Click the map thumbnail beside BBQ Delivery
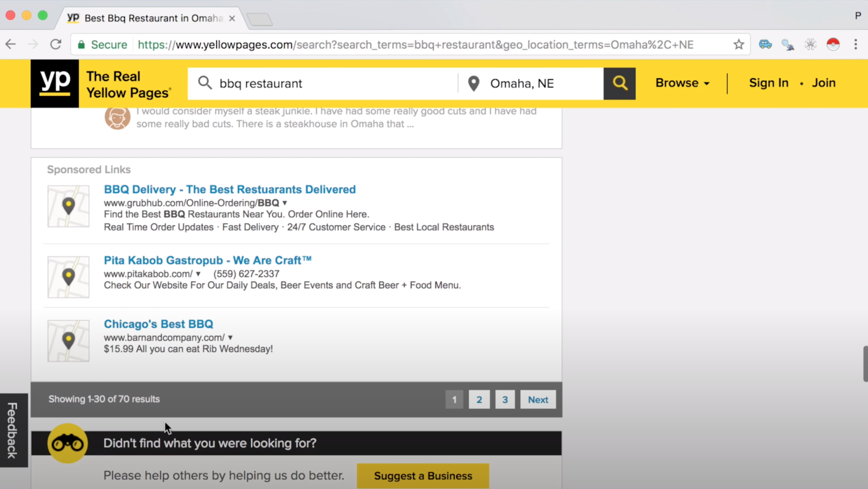 click(68, 206)
